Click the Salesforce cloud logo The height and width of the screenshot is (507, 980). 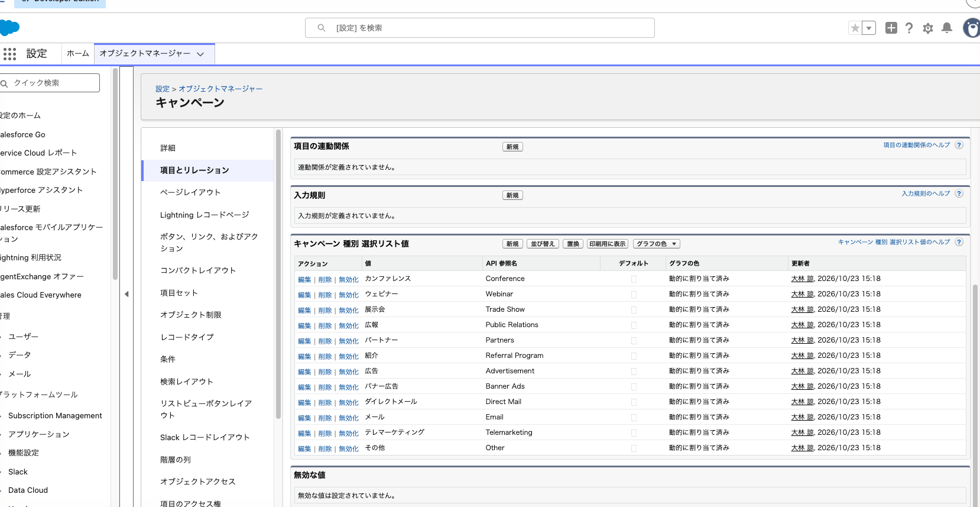pyautogui.click(x=9, y=28)
